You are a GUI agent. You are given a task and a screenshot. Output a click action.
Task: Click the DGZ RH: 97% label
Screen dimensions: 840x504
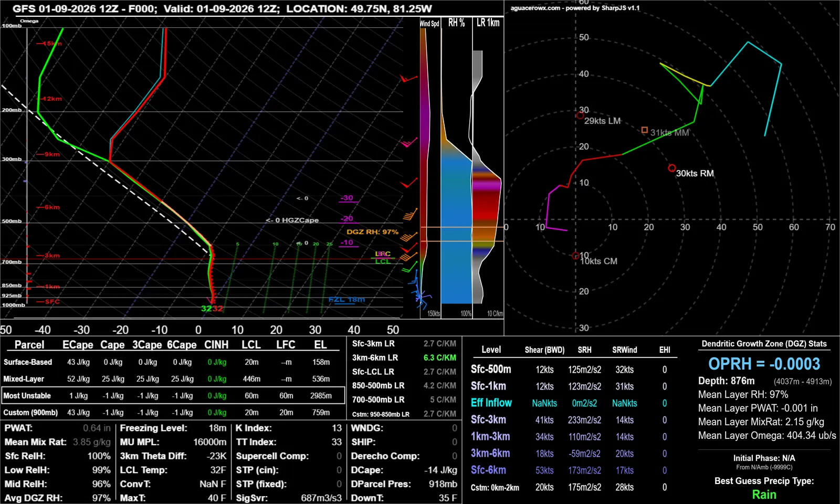pyautogui.click(x=372, y=232)
